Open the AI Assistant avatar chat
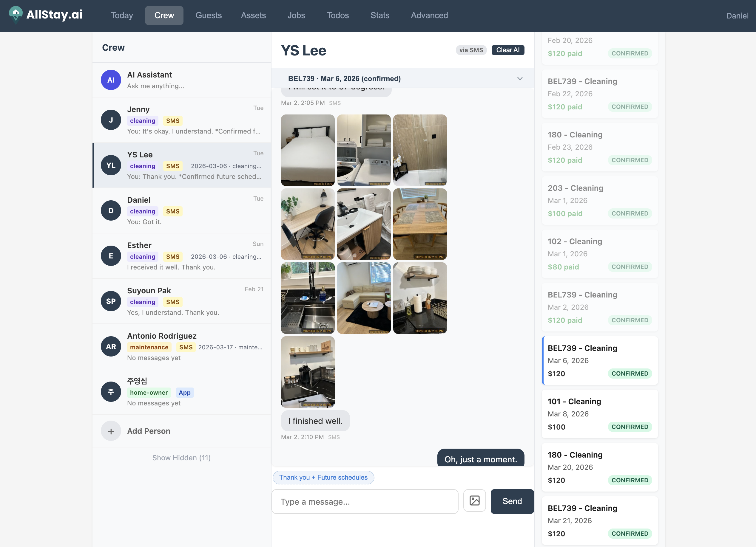Screen dimensions: 756x547 click(111, 80)
